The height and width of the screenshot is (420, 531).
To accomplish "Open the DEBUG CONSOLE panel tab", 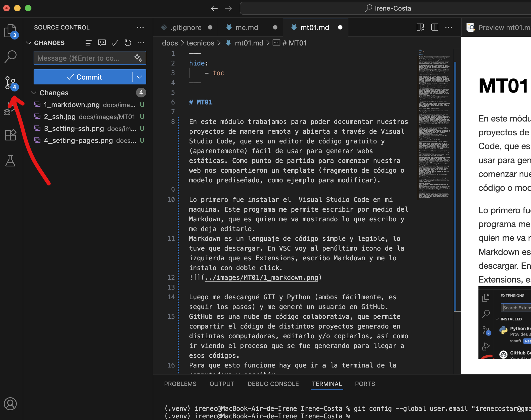I will 273,384.
